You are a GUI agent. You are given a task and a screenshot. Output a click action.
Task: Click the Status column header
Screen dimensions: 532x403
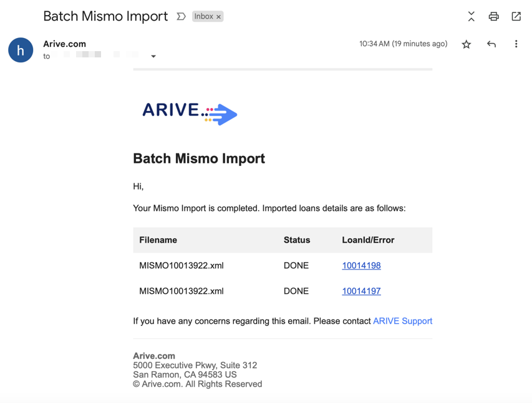(297, 240)
